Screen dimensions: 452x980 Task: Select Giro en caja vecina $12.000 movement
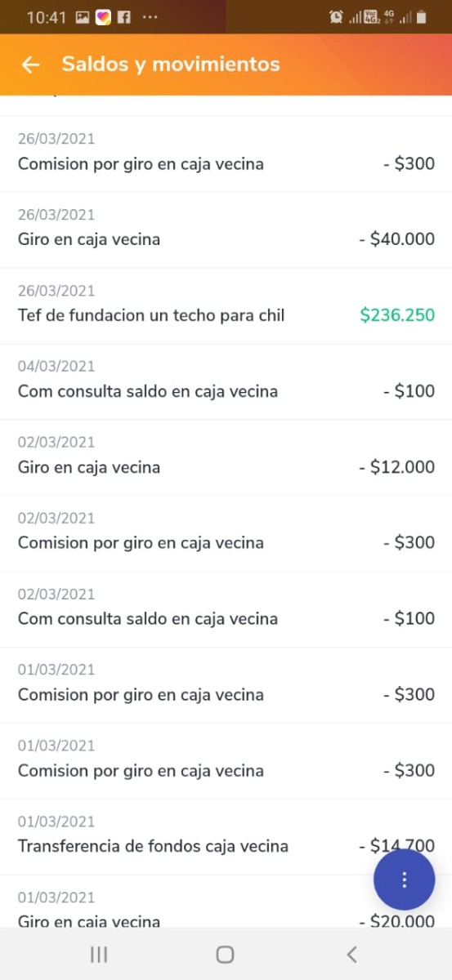tap(226, 457)
